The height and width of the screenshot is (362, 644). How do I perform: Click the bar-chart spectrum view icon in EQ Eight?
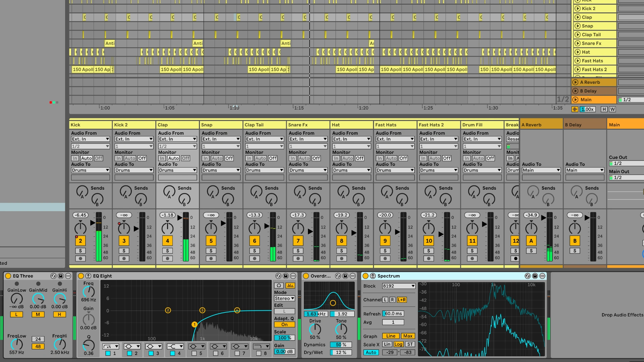[x=290, y=286]
